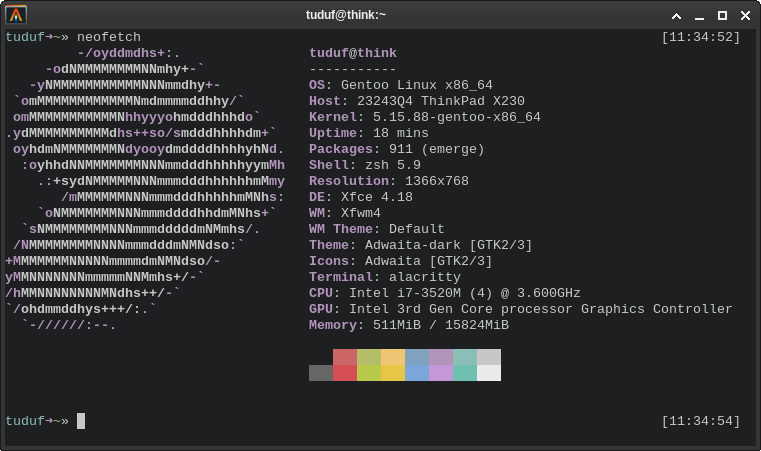The height and width of the screenshot is (451, 761).
Task: Click the Uptime: 18 mins line
Action: tap(369, 133)
